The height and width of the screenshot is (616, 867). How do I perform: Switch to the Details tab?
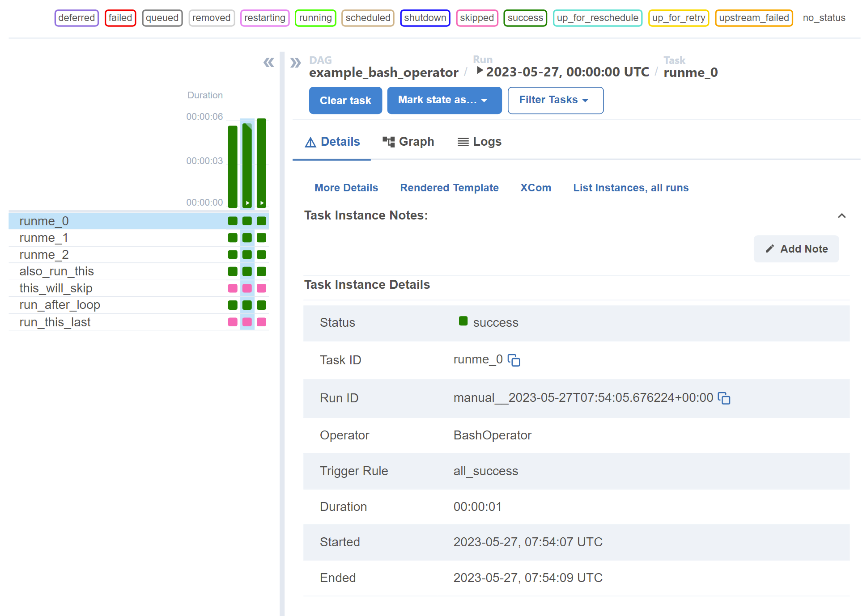click(332, 142)
